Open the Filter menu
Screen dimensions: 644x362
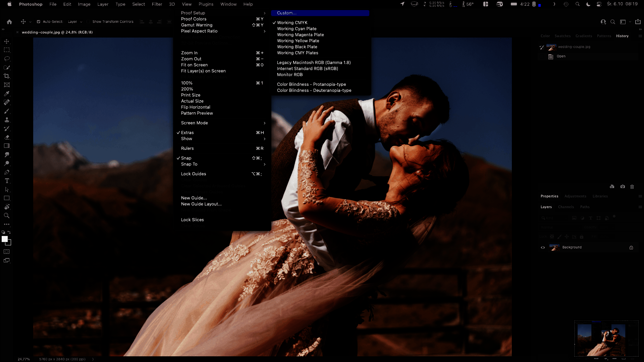click(157, 4)
